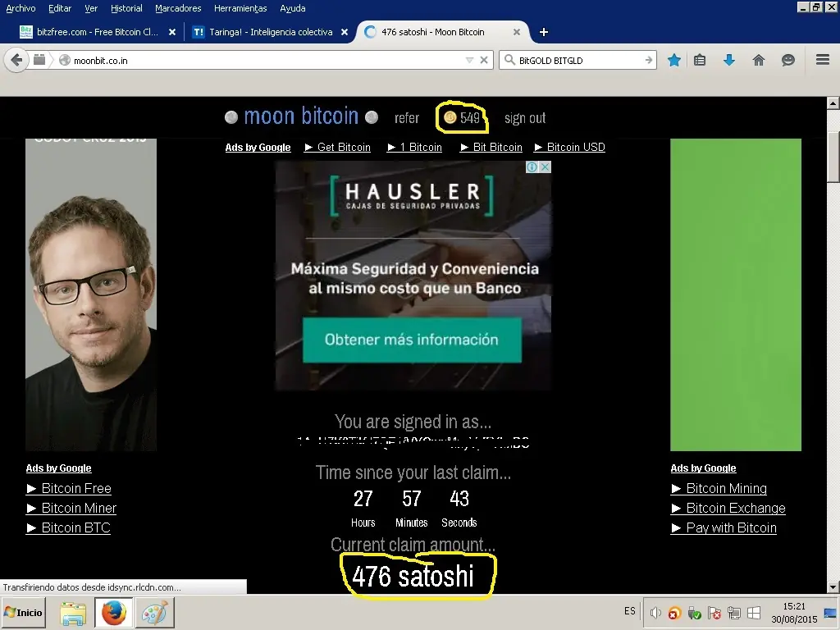
Task: Click the search magnifier icon
Action: pos(510,60)
